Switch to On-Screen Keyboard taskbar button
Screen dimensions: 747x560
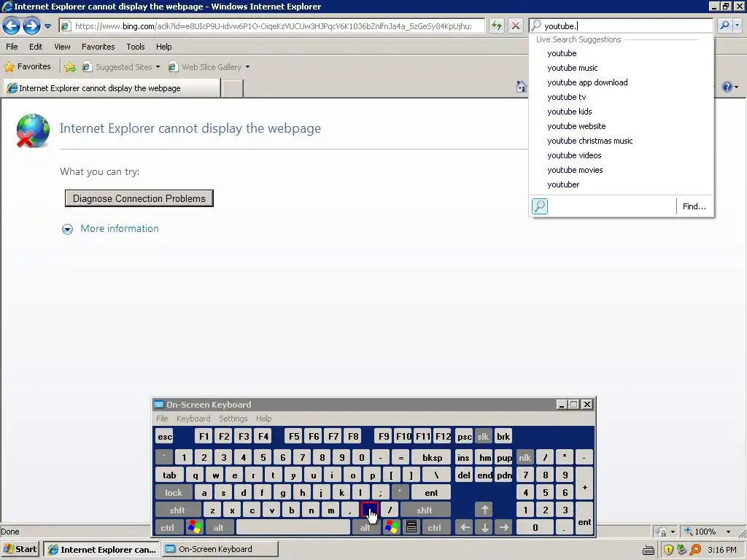pyautogui.click(x=220, y=549)
